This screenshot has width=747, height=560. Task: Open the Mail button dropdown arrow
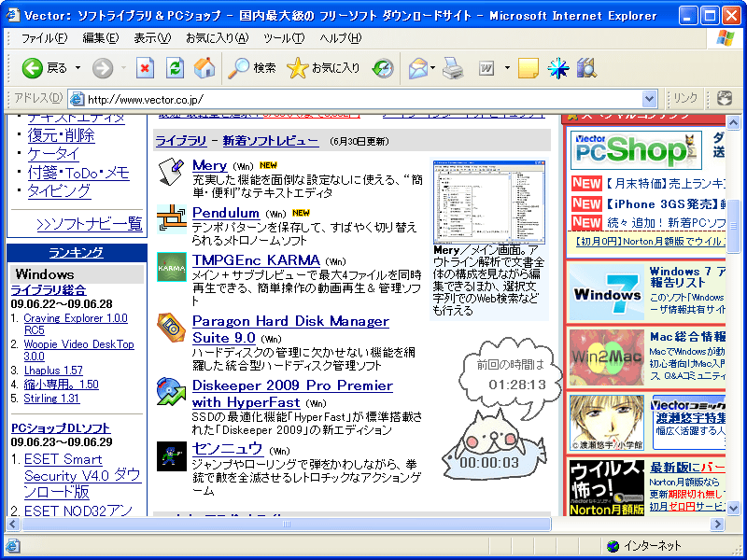432,68
